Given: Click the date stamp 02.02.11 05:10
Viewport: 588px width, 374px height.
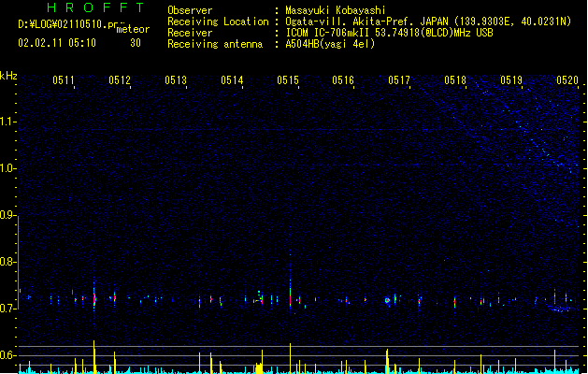Looking at the screenshot, I should pyautogui.click(x=57, y=43).
